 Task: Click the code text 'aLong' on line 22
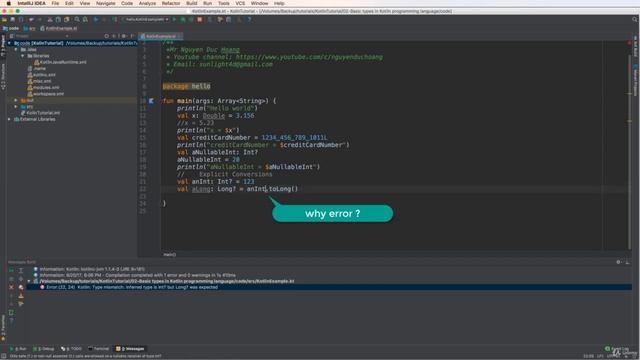(201, 189)
